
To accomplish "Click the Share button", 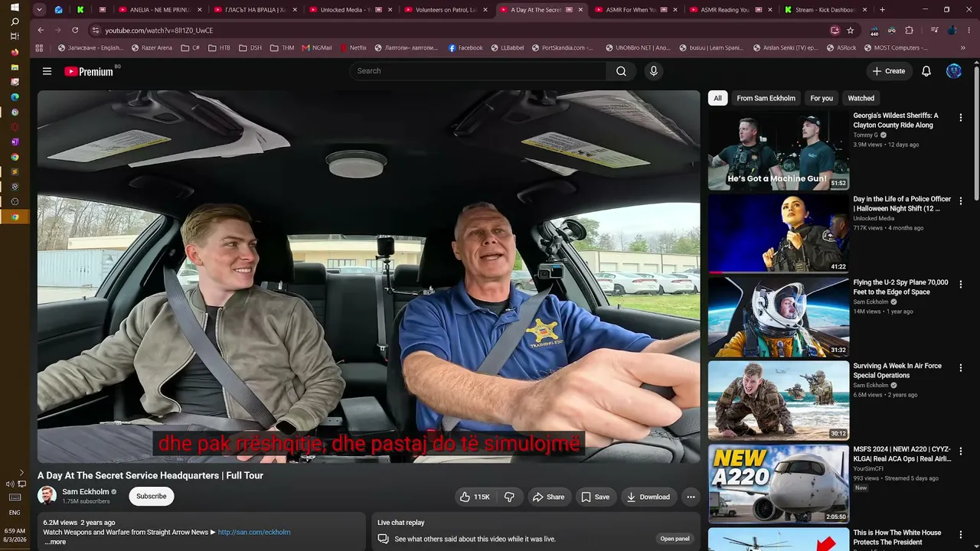I will pos(548,497).
